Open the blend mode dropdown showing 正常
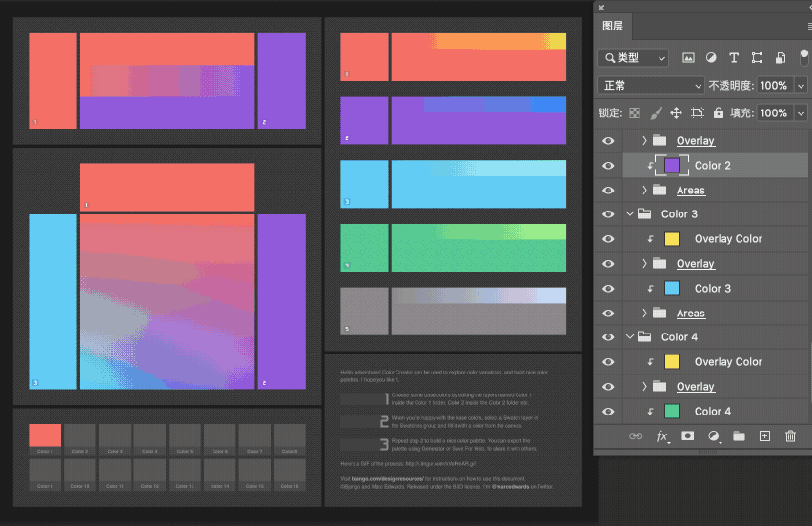The height and width of the screenshot is (526, 812). click(x=650, y=86)
